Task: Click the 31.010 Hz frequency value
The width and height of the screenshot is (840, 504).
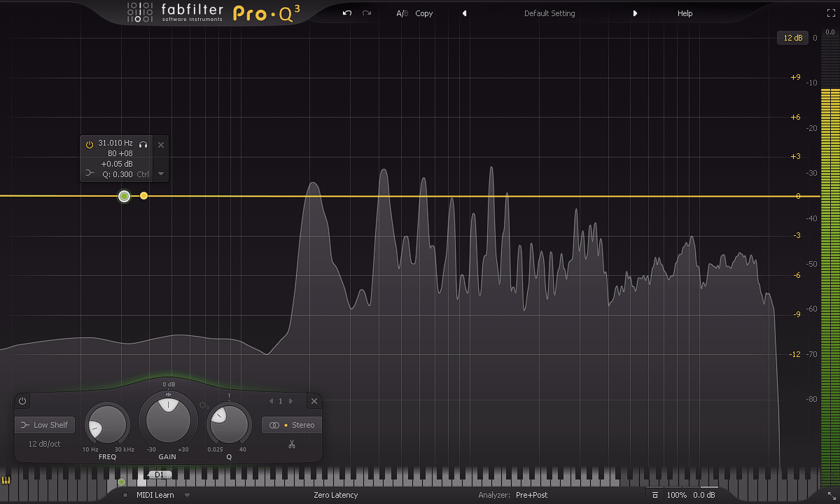Action: tap(115, 143)
